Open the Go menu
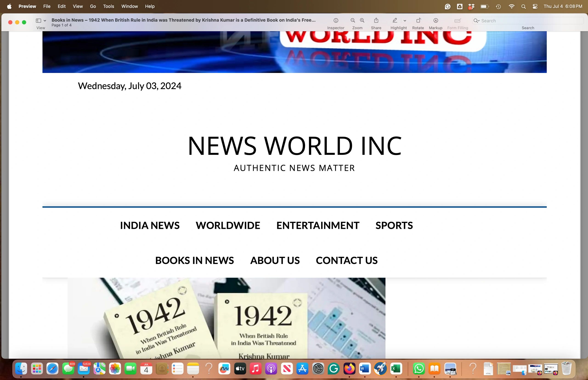This screenshot has height=380, width=588. [93, 6]
